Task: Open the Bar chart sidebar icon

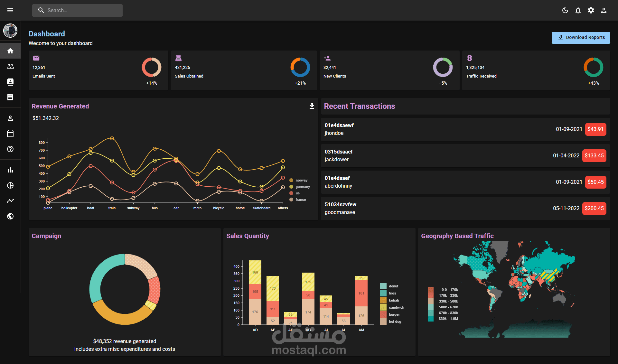Action: pos(10,170)
